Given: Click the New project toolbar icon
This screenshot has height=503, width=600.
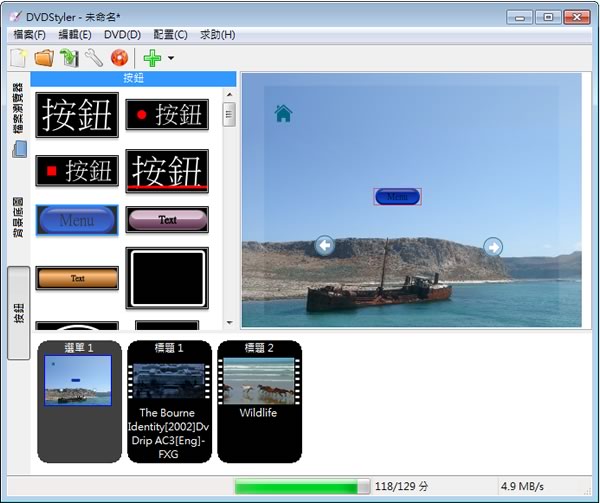Looking at the screenshot, I should pyautogui.click(x=18, y=59).
